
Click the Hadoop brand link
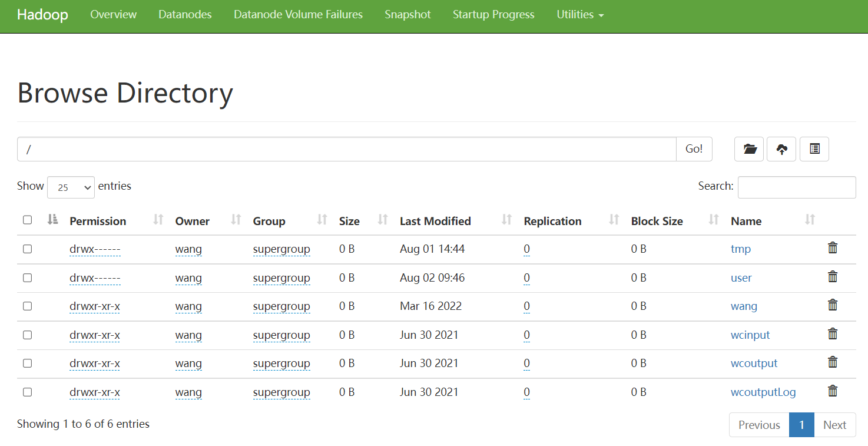click(x=42, y=15)
